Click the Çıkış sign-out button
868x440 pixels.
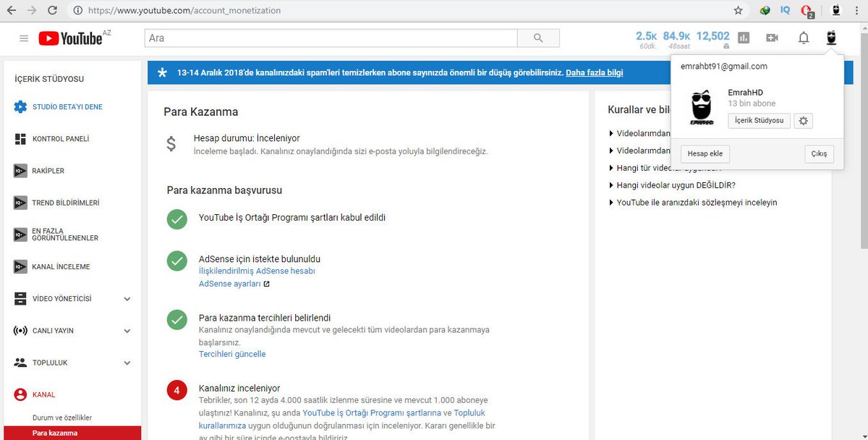819,153
